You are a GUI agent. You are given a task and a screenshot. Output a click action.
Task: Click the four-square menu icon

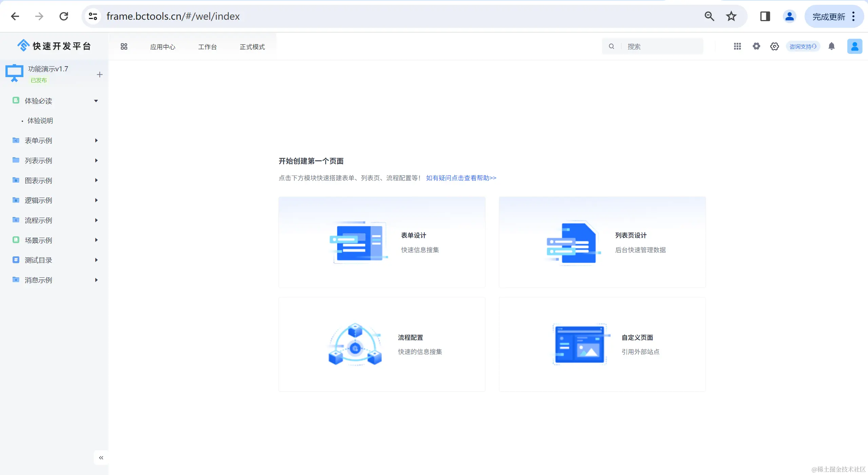click(124, 47)
